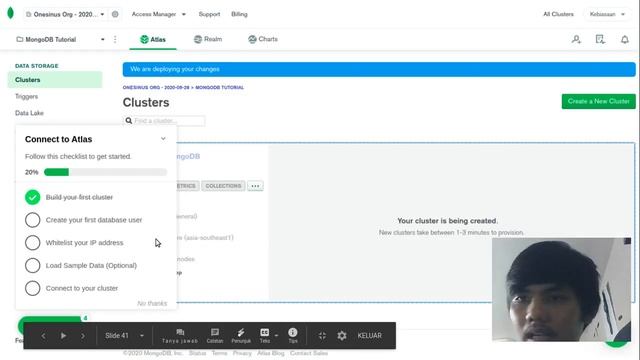
Task: Activate the Penunjuk laser pointer
Action: pyautogui.click(x=241, y=336)
